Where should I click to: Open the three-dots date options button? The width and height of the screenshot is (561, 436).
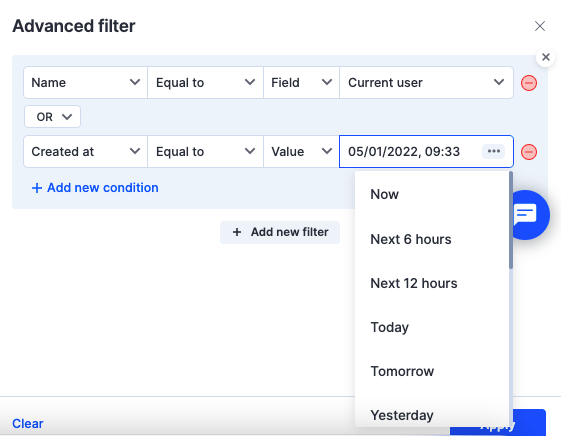pos(493,151)
